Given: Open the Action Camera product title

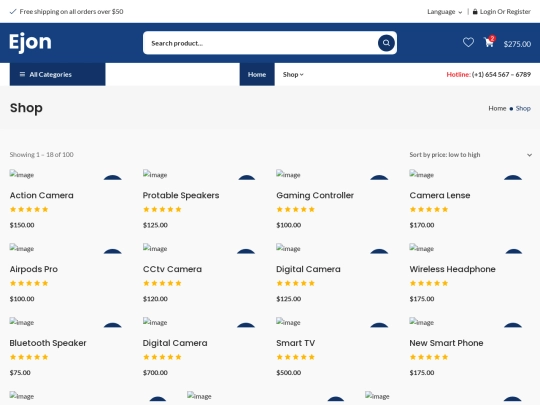Looking at the screenshot, I should click(x=41, y=195).
